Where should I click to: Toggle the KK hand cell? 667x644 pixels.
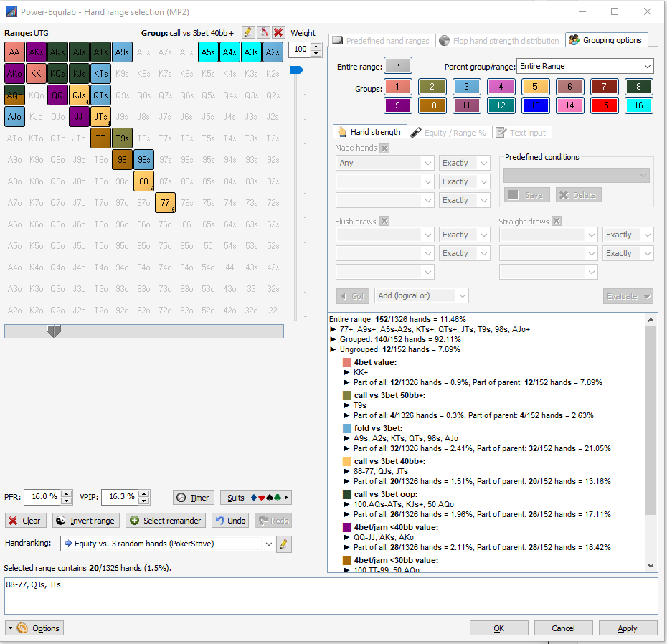coord(36,74)
